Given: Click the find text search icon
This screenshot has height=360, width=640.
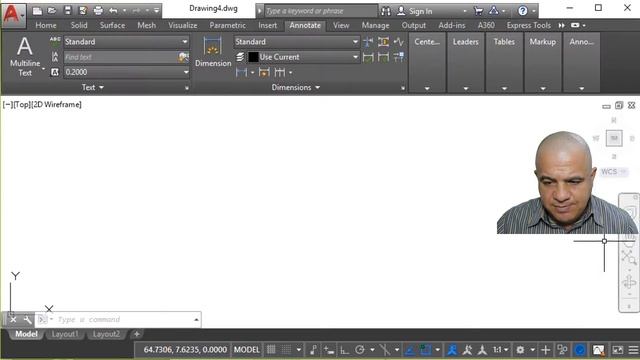Looking at the screenshot, I should (183, 57).
